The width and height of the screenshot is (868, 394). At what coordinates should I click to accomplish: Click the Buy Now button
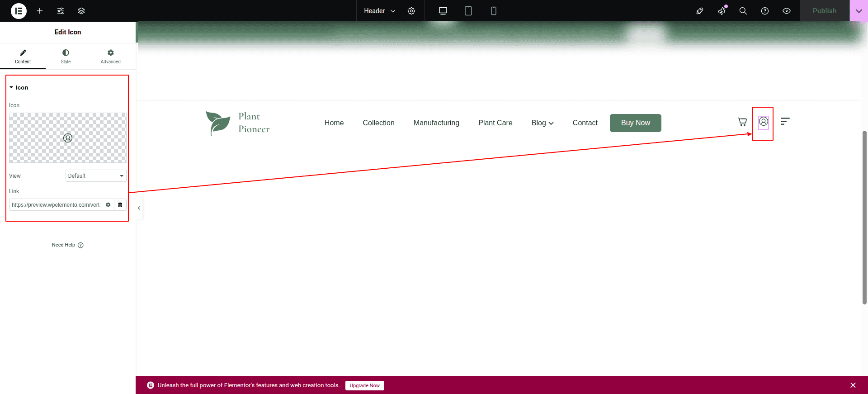(636, 123)
